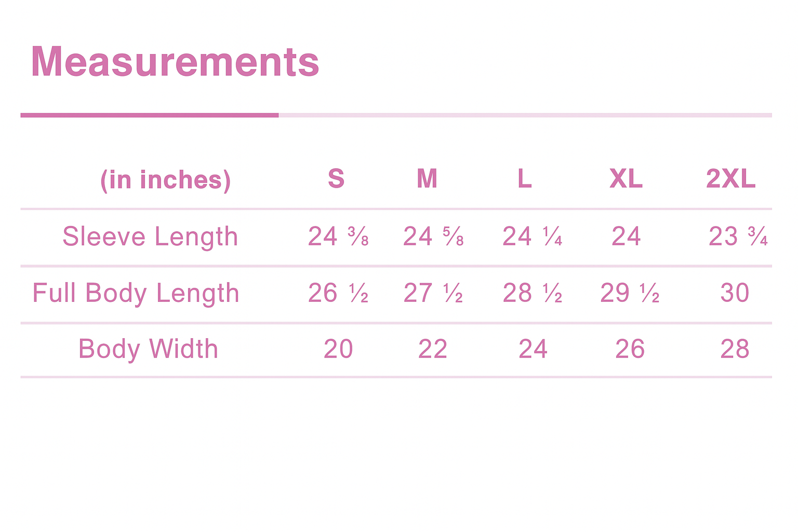
Task: Click the 30 full body length value
Action: (735, 293)
